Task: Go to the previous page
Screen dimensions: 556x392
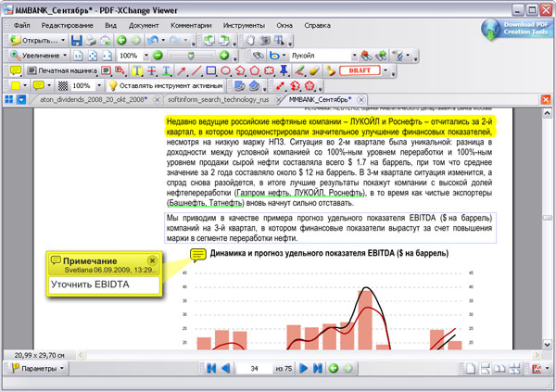Action: click(x=225, y=369)
